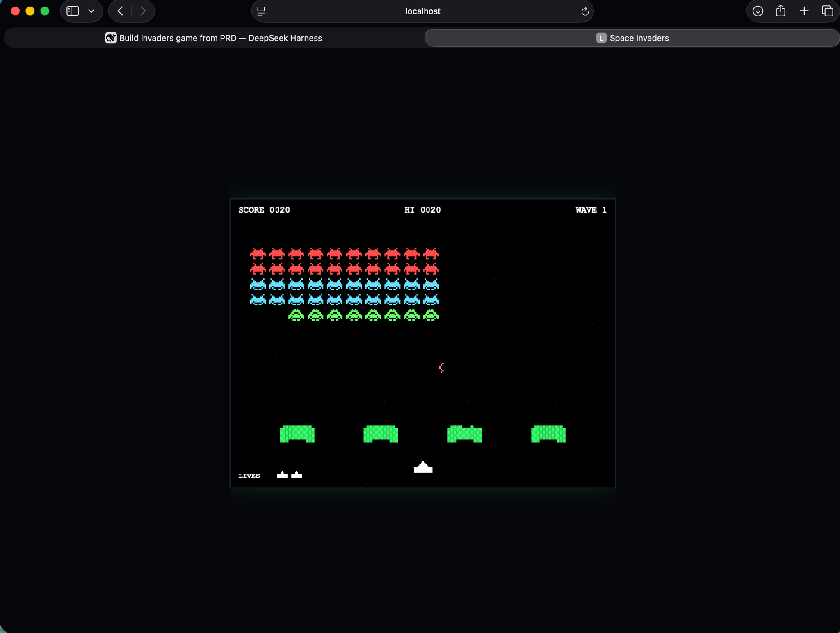
Task: Click the HI 0020 high score text
Action: 422,210
